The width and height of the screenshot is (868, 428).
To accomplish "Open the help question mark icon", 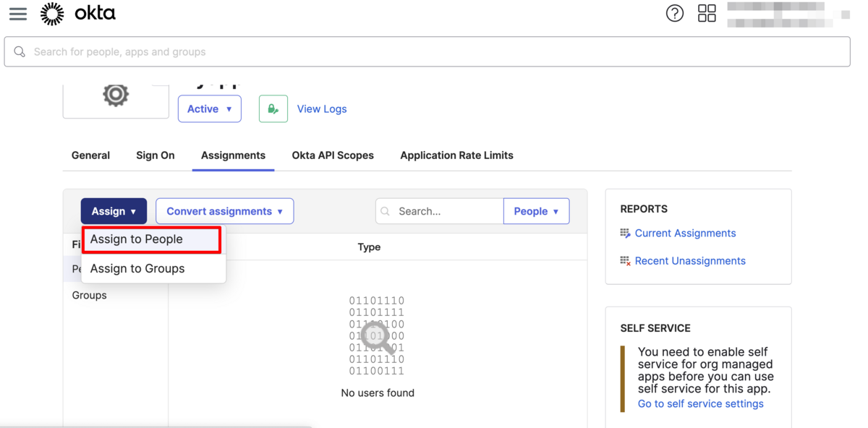I will click(674, 13).
